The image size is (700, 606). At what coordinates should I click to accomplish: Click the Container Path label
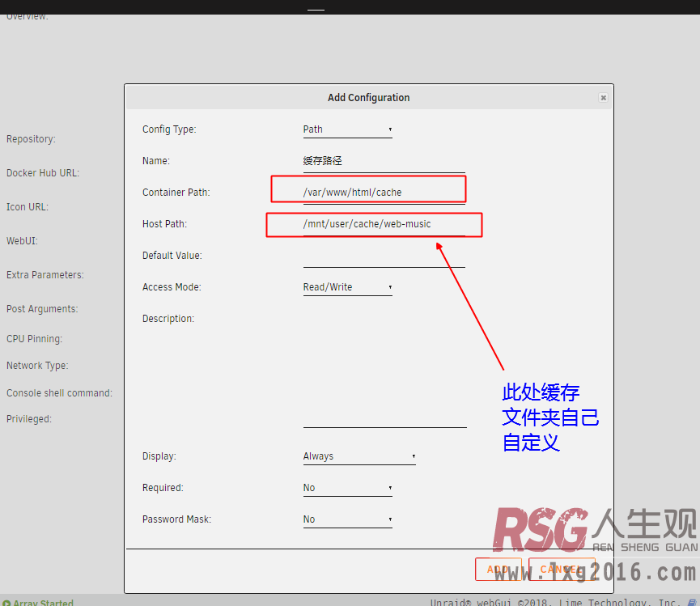pos(176,193)
